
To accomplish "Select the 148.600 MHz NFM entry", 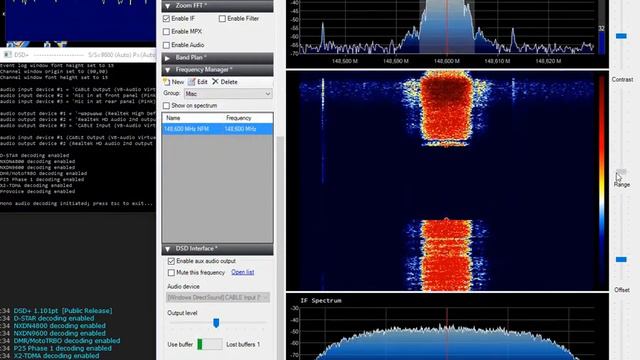I will coord(218,129).
